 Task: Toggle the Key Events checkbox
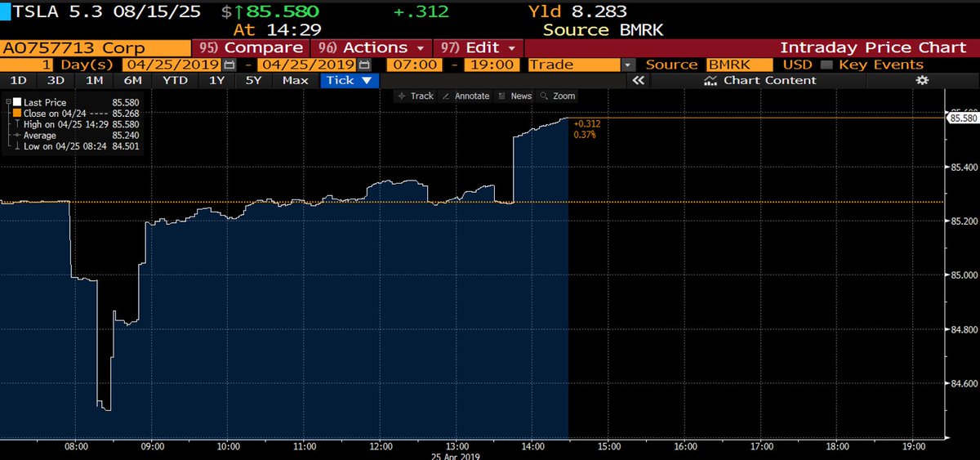[x=826, y=65]
